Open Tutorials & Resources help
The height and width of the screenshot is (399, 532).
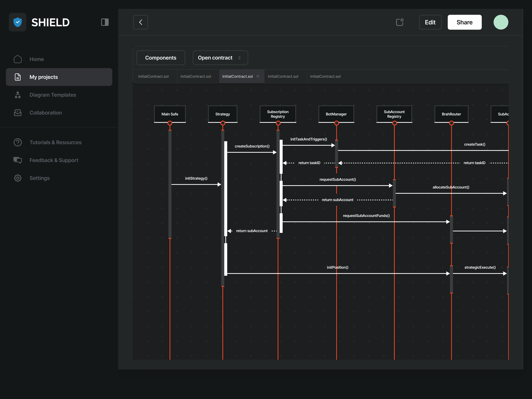(55, 142)
